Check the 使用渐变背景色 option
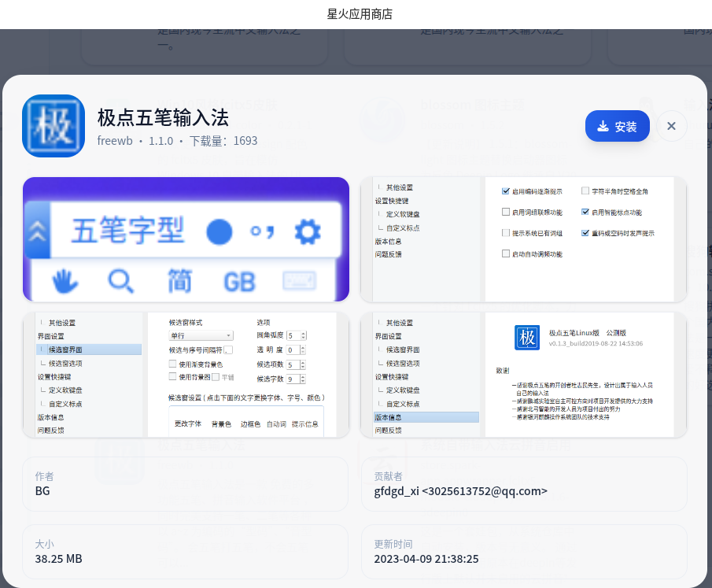Image resolution: width=712 pixels, height=588 pixels. 172,363
